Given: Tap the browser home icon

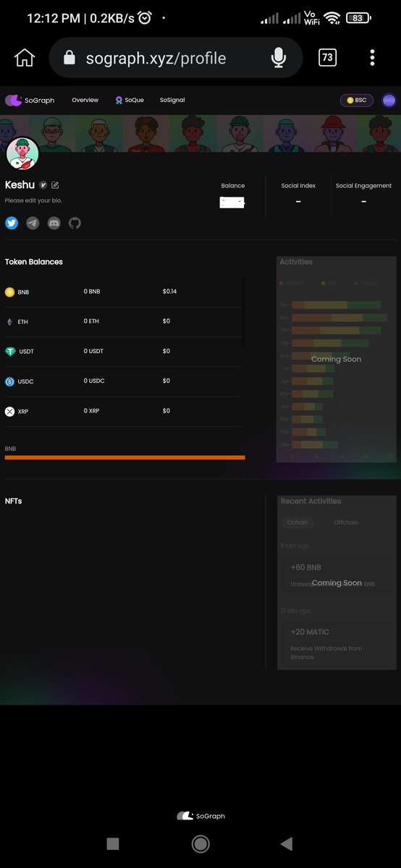Looking at the screenshot, I should click(24, 58).
